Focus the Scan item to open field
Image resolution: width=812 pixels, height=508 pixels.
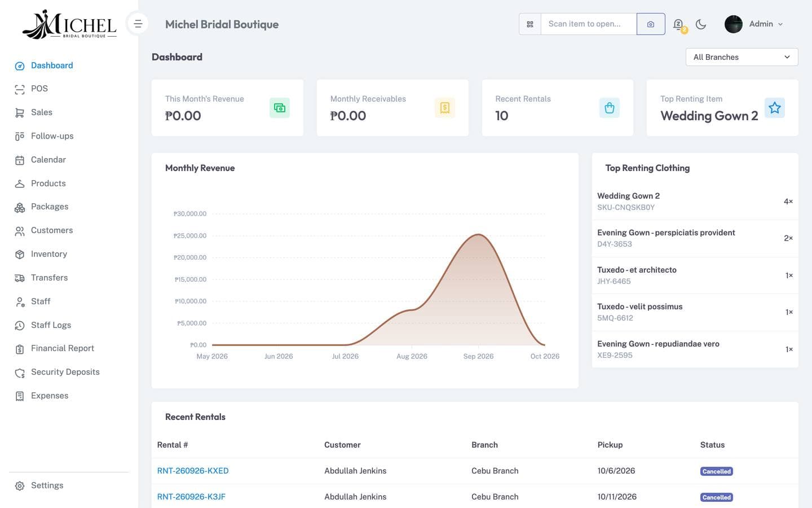pyautogui.click(x=589, y=24)
